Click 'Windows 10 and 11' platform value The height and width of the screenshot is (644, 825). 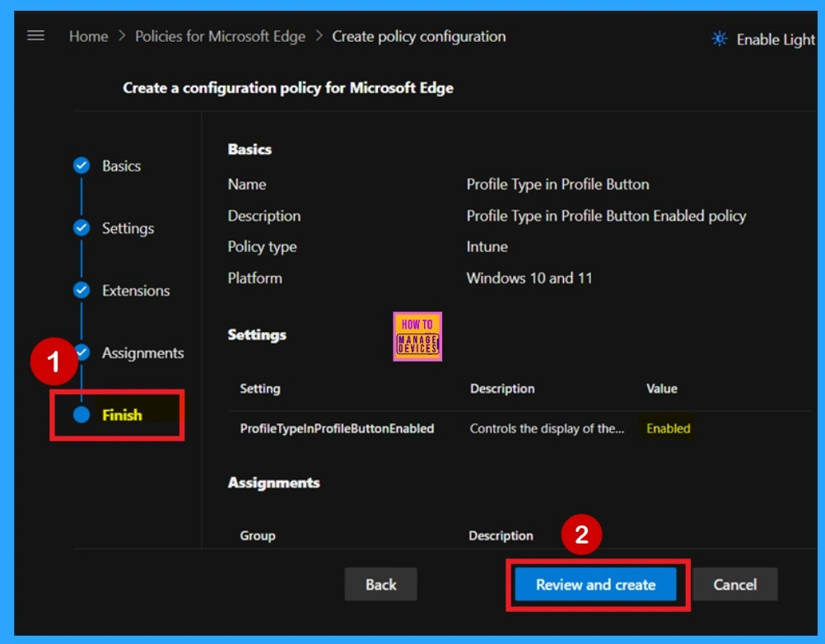pos(529,278)
